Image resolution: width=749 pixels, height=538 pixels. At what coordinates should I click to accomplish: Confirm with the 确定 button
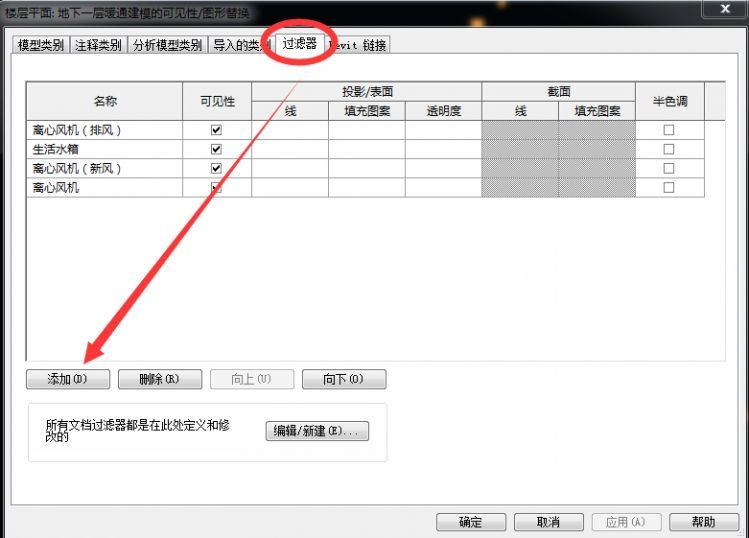click(471, 522)
